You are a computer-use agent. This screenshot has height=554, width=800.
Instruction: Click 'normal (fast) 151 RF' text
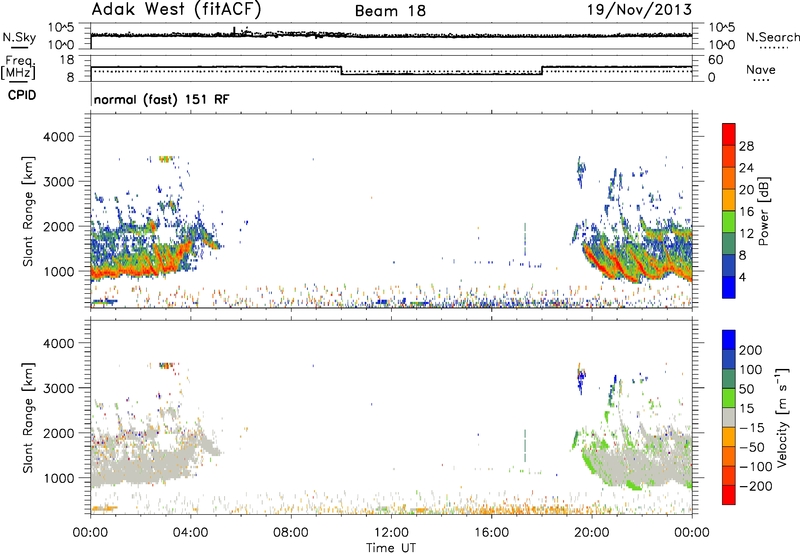click(x=162, y=99)
